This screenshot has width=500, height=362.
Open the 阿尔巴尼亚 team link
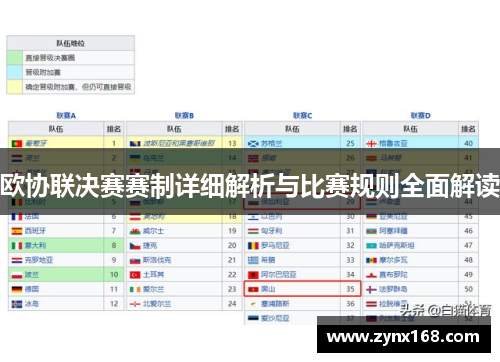click(279, 275)
